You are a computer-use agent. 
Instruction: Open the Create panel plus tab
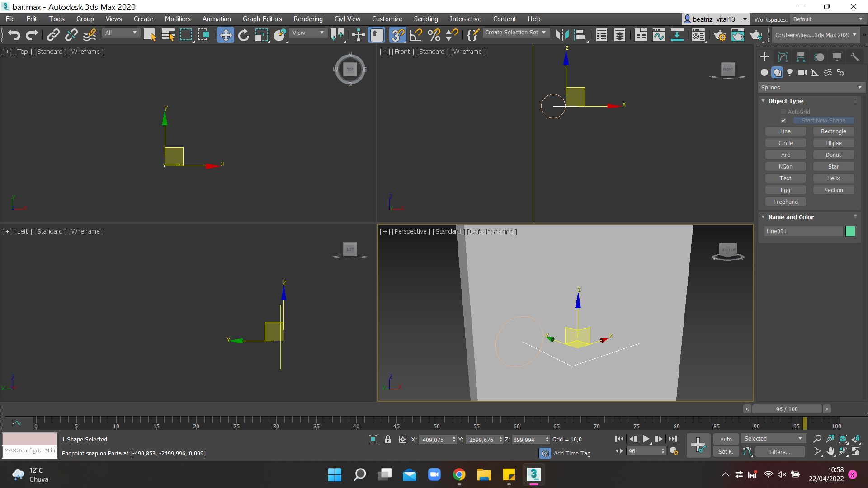(x=764, y=57)
